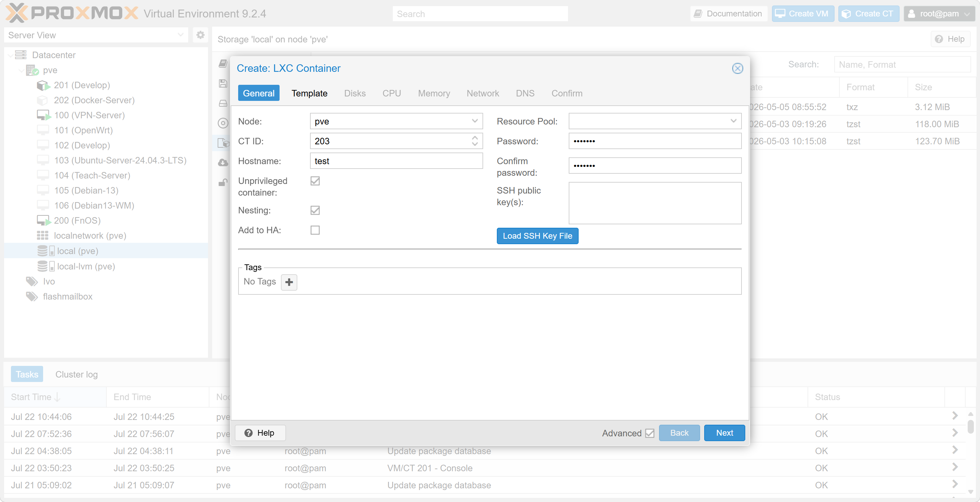Open the Disks tab

pyautogui.click(x=355, y=93)
